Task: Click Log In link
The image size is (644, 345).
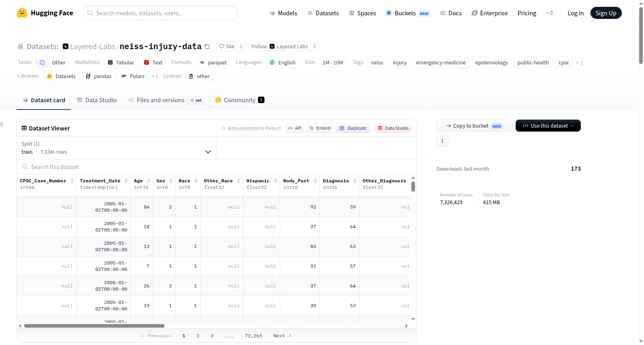Action: [576, 13]
